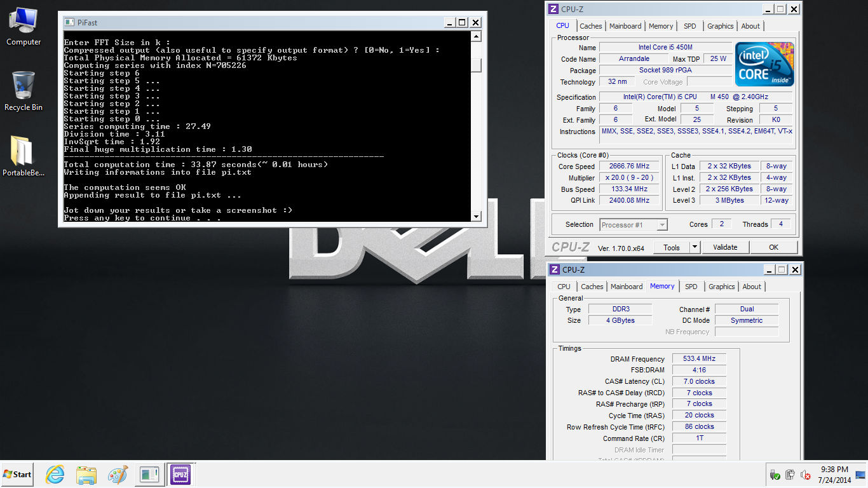The image size is (868, 488).
Task: Select CPU-Z taskbar button
Action: [180, 474]
